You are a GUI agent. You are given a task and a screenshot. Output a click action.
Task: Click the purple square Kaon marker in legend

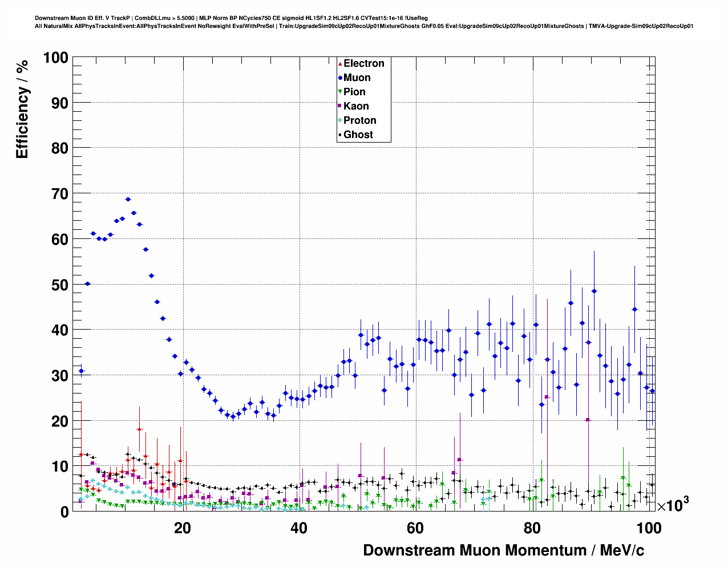click(x=340, y=106)
